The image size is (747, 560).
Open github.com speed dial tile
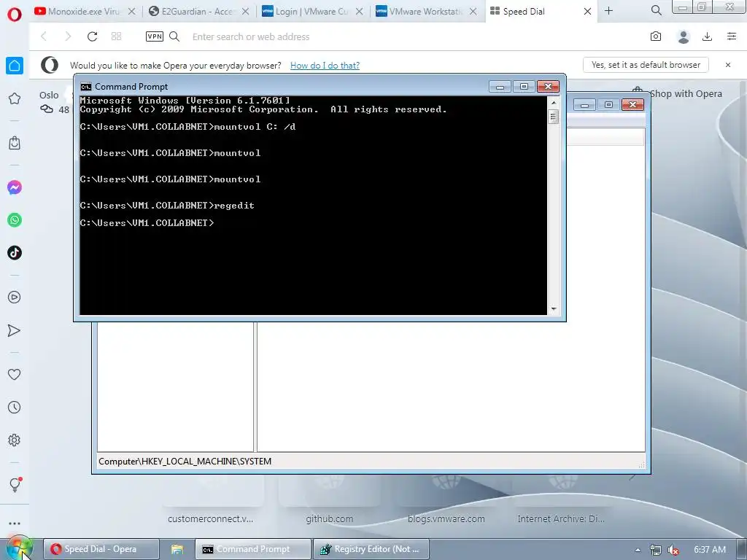point(330,518)
